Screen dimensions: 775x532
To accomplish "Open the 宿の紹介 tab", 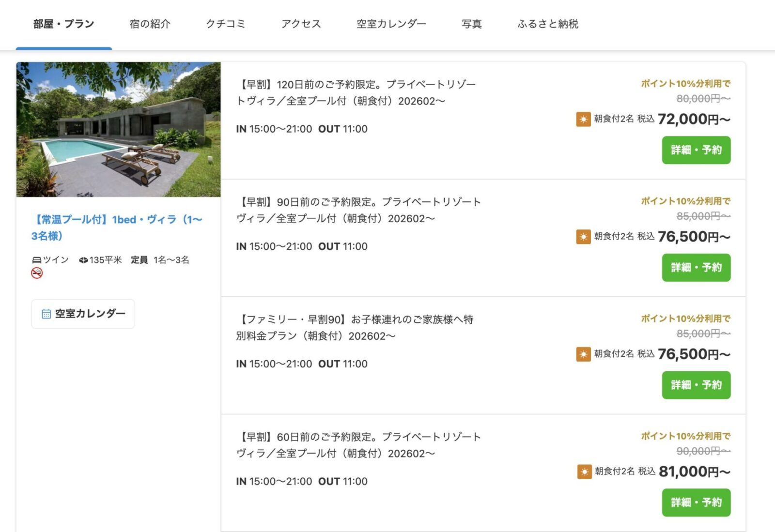I will (x=150, y=24).
